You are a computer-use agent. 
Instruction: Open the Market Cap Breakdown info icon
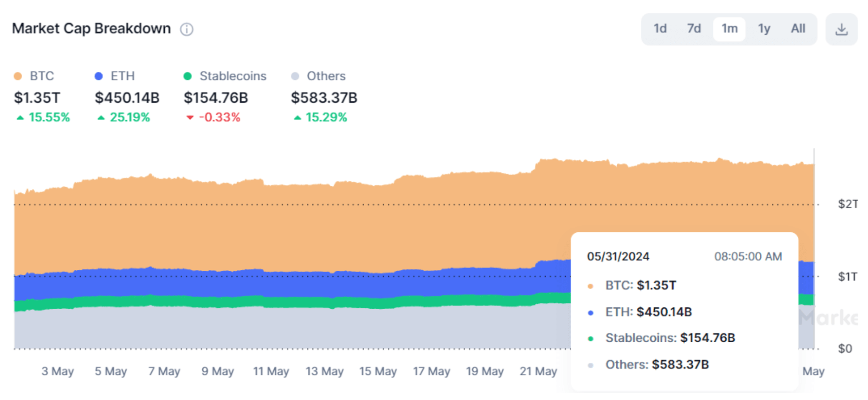186,29
